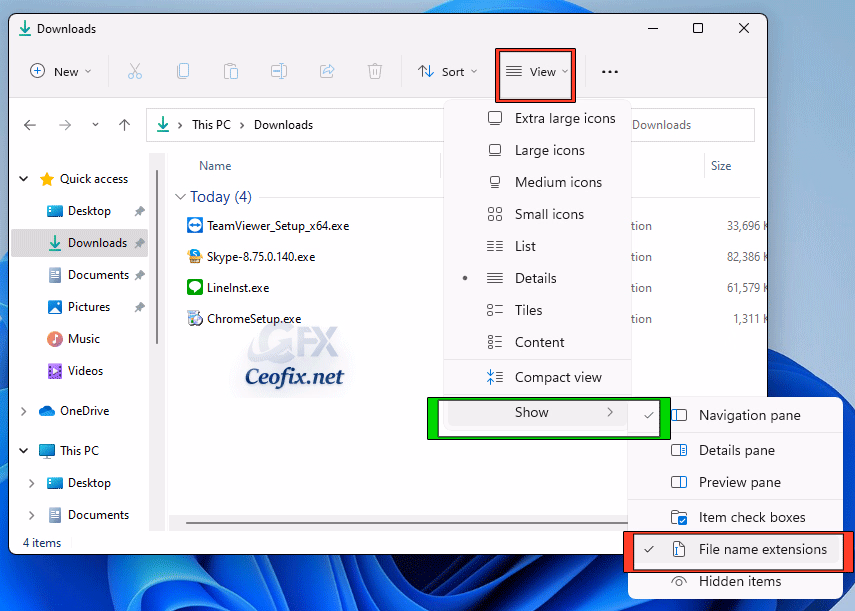Click the Copy icon in toolbar

pos(183,71)
